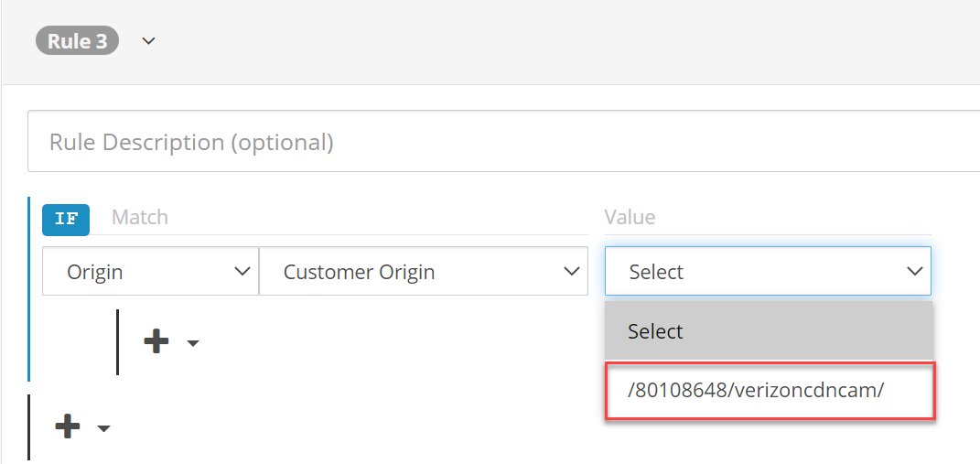Click the Rule 3 badge
Screen dimensions: 980x464
[x=77, y=41]
